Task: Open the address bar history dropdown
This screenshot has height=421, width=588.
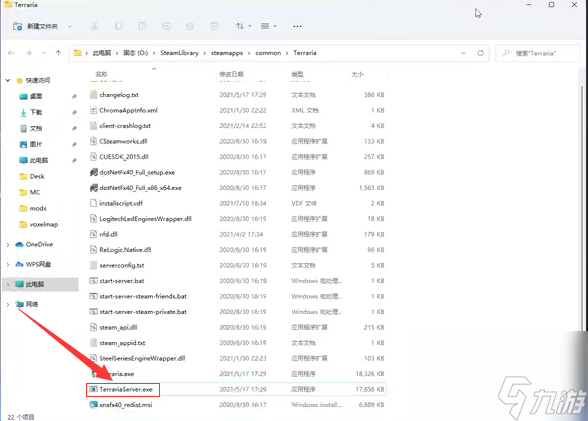Action: [x=464, y=53]
